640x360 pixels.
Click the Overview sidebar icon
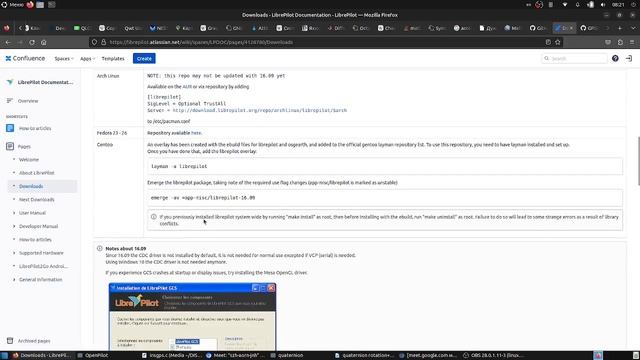[x=10, y=100]
